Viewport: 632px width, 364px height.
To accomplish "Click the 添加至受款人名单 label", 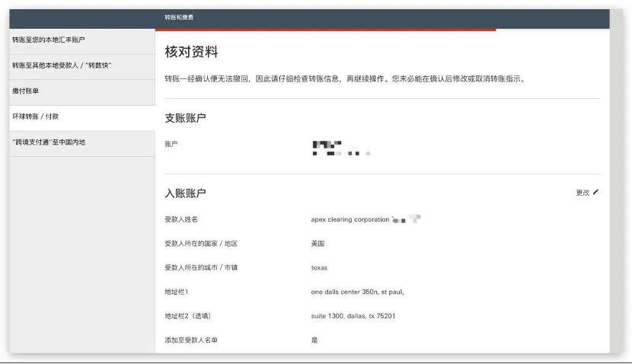I will (191, 340).
